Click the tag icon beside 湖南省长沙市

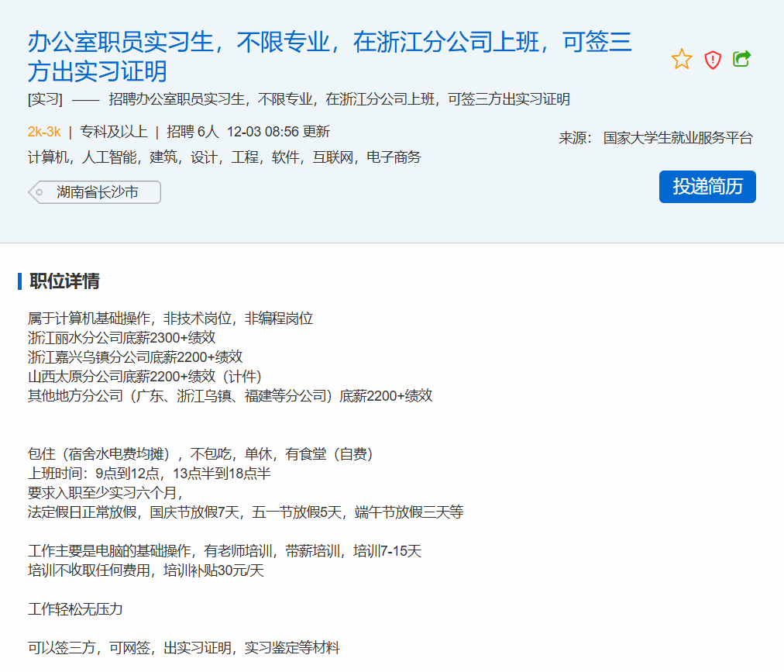[39, 192]
